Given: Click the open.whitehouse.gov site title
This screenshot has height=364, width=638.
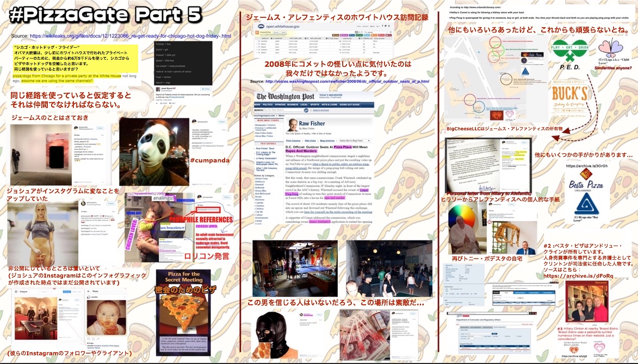Looking at the screenshot, I should [x=283, y=27].
